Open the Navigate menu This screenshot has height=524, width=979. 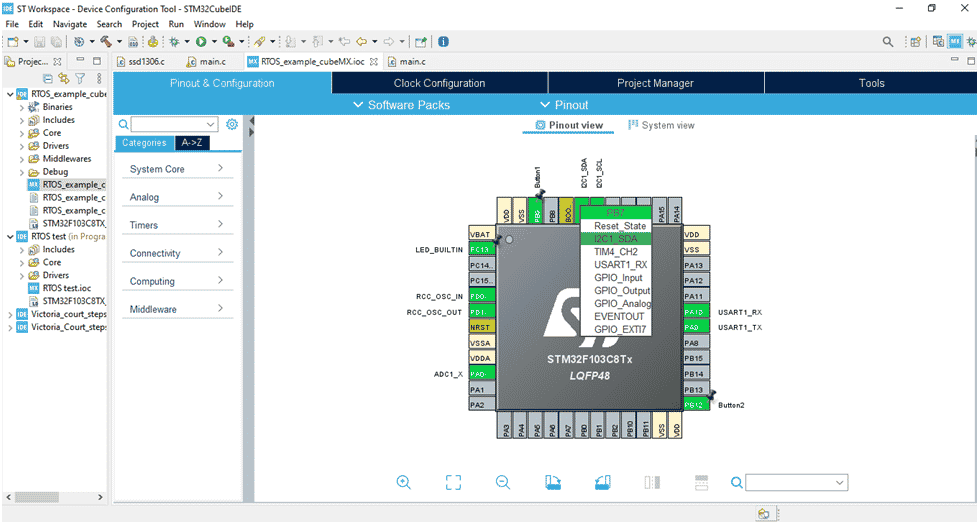click(70, 24)
